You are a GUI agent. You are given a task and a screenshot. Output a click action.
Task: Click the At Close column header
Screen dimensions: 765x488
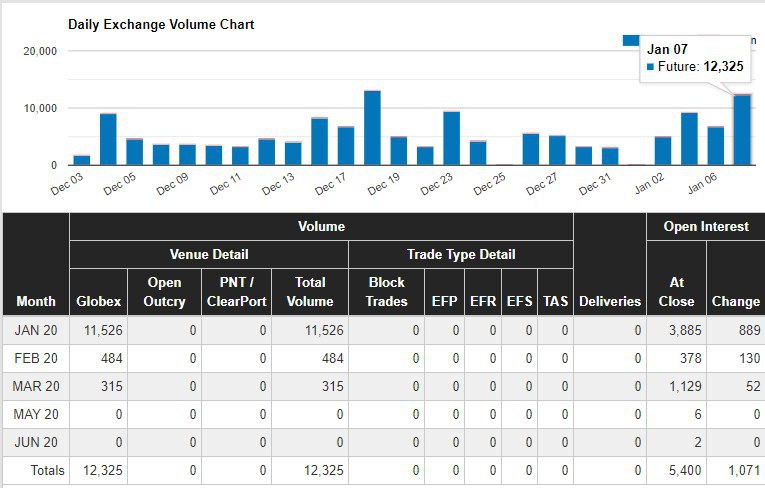pos(676,292)
